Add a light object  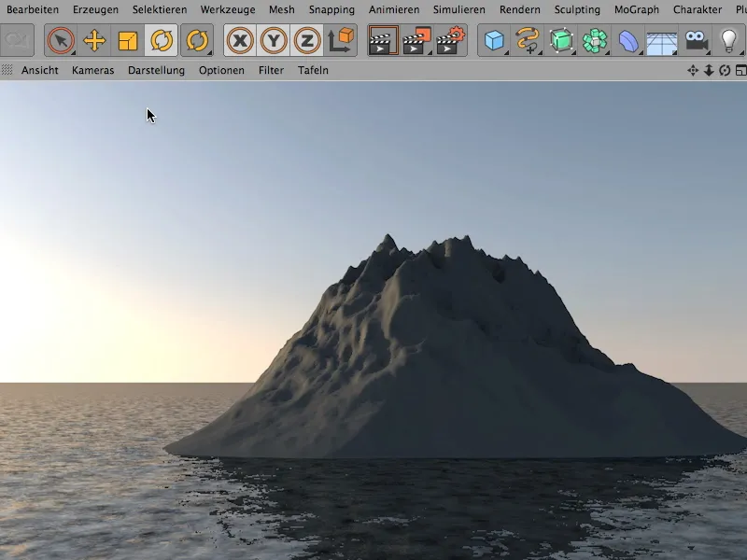point(729,40)
